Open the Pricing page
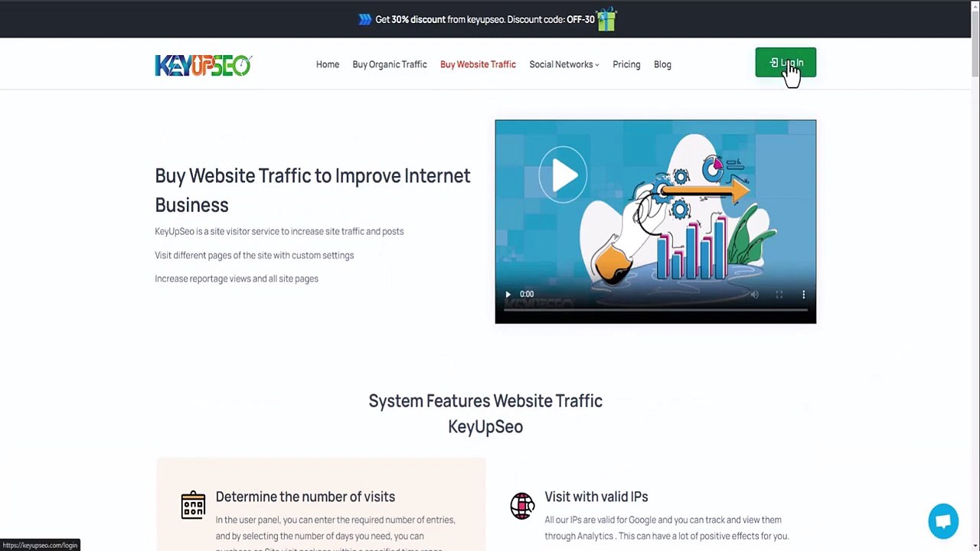 point(626,64)
